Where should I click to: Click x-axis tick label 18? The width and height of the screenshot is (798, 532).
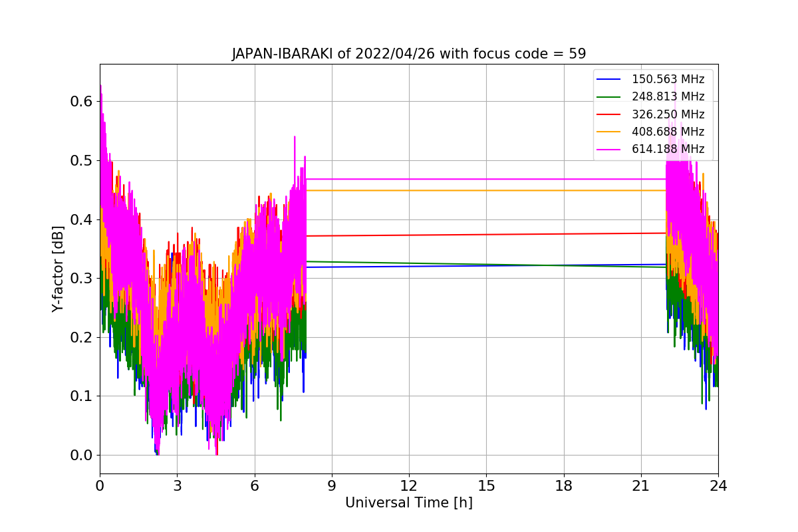click(563, 485)
